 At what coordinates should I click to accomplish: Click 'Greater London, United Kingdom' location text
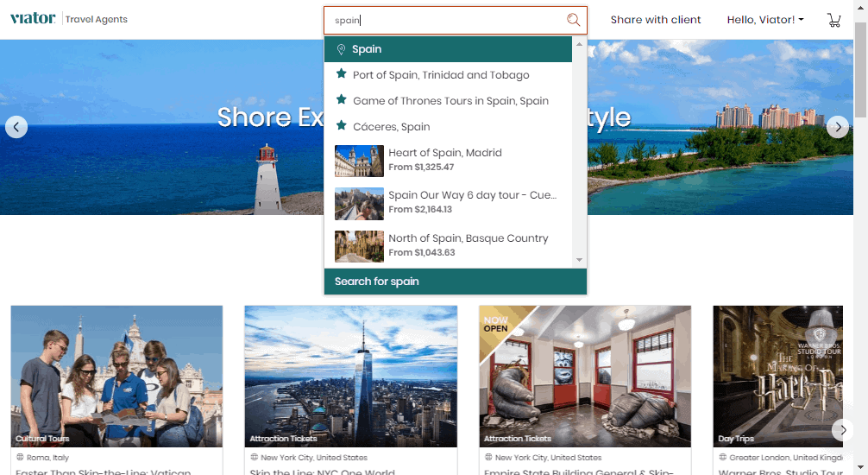click(x=786, y=458)
